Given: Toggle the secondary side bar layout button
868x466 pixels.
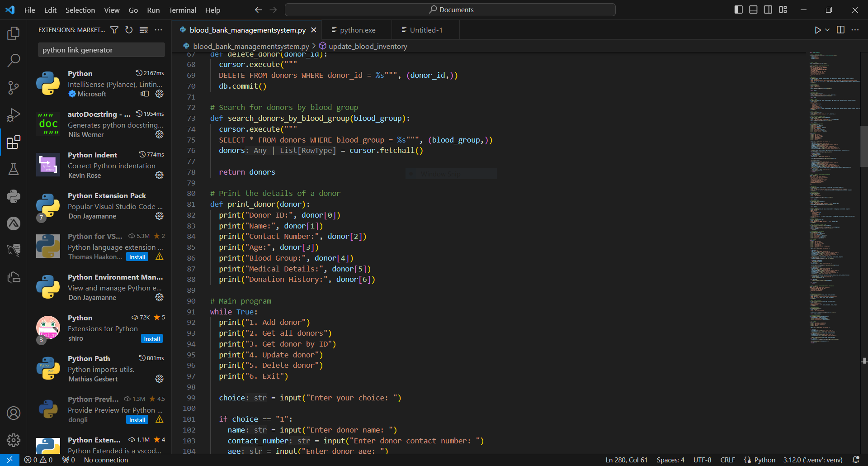Looking at the screenshot, I should coord(768,10).
